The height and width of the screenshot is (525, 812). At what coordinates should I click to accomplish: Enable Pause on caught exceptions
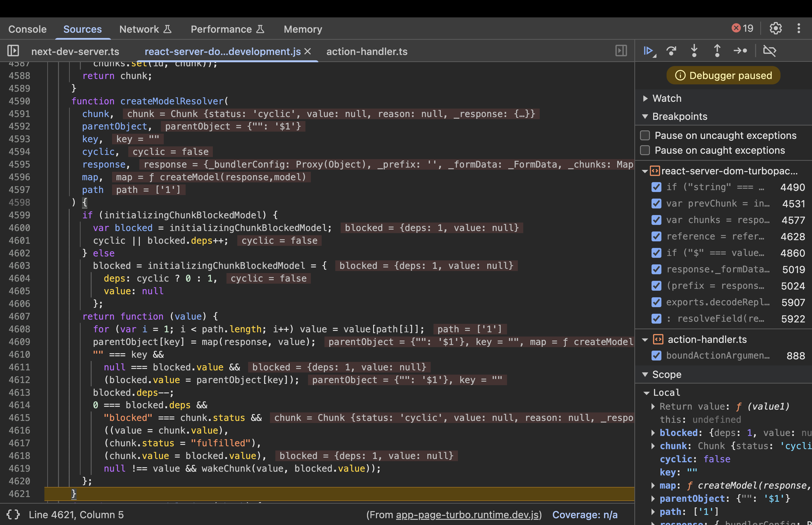[645, 150]
